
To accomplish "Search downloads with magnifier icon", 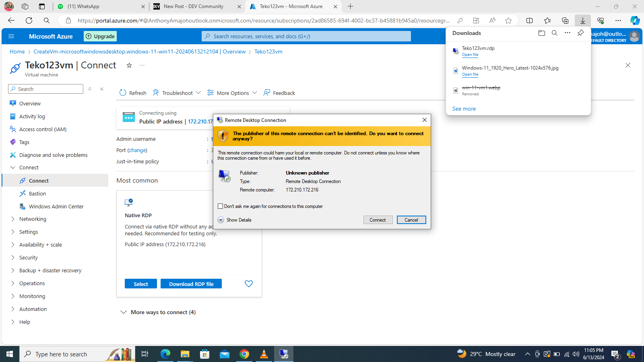I will point(555,33).
